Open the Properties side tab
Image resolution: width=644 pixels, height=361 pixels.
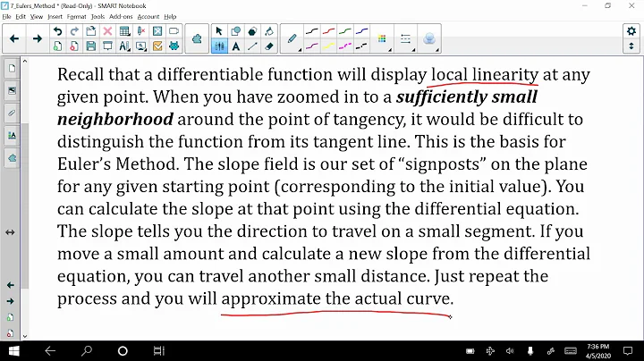[12, 136]
